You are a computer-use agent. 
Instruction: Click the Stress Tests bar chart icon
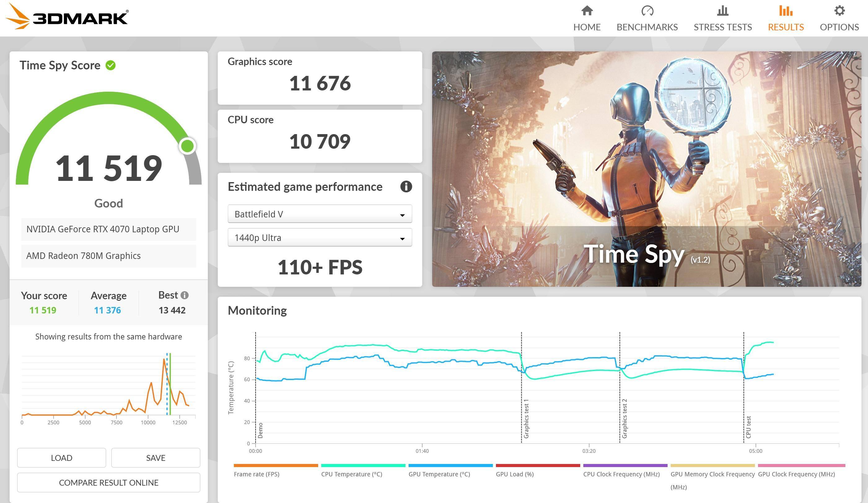722,11
